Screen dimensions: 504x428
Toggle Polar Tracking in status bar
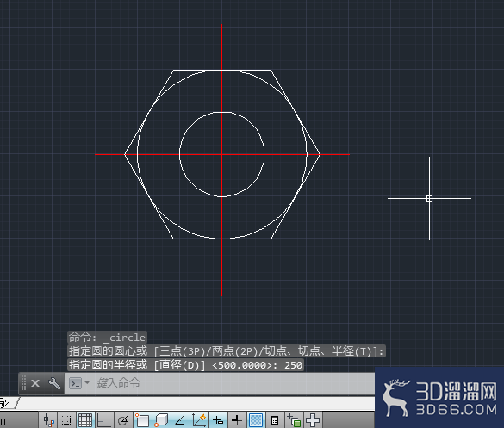(x=123, y=420)
